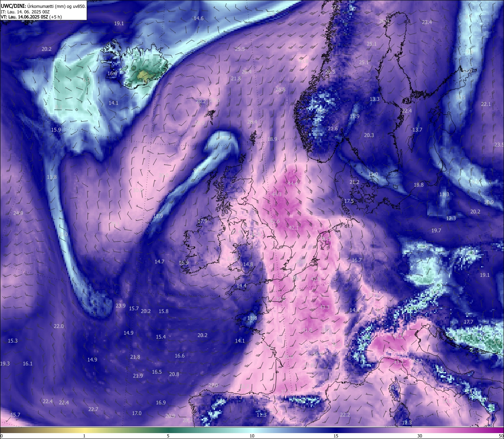The width and height of the screenshot is (504, 439).
Task: Select the 44.3 value over North Sea
Action: 276,194
